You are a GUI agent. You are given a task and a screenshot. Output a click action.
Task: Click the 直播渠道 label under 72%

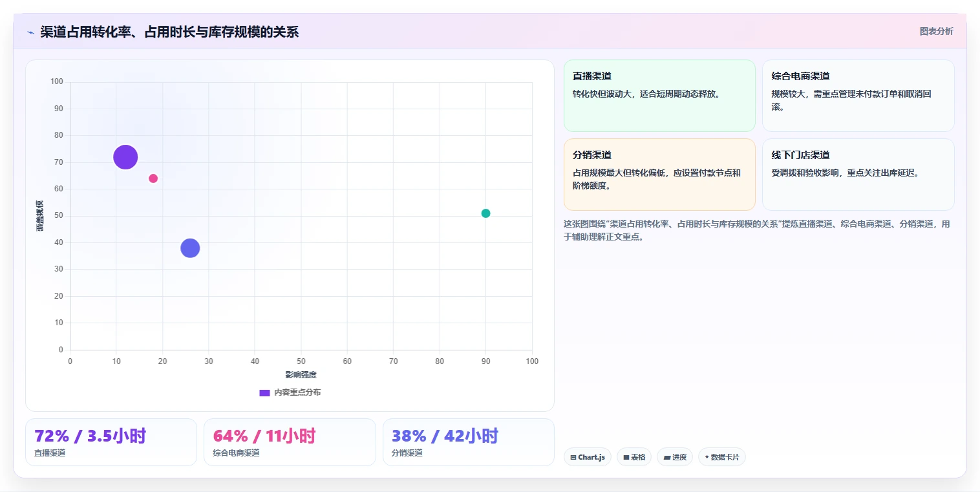tap(50, 453)
